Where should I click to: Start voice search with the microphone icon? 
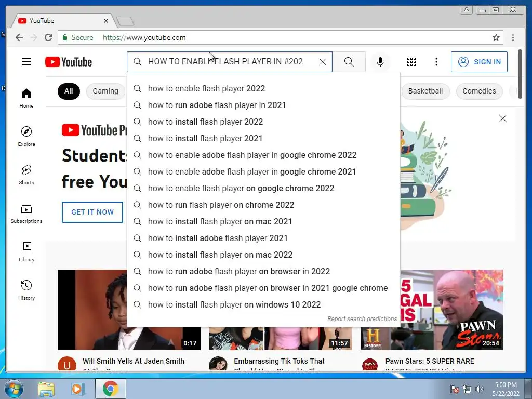[380, 62]
